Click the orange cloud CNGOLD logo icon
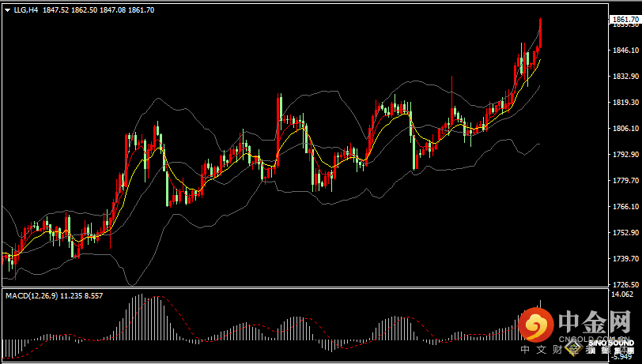This screenshot has width=642, height=364. pyautogui.click(x=538, y=324)
